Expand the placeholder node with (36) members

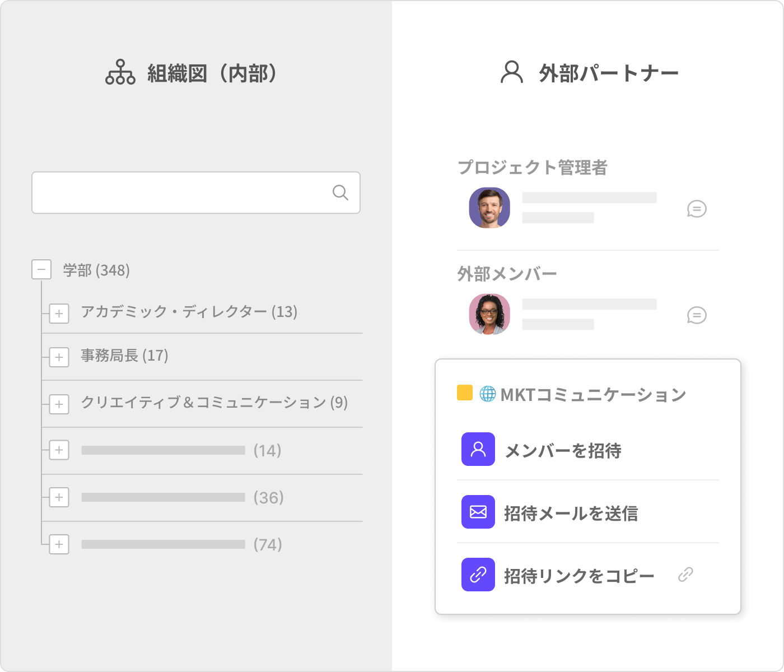click(59, 497)
